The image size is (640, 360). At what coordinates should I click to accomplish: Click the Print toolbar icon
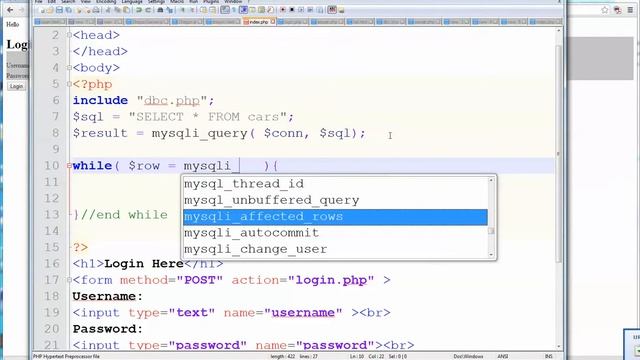coord(96,10)
